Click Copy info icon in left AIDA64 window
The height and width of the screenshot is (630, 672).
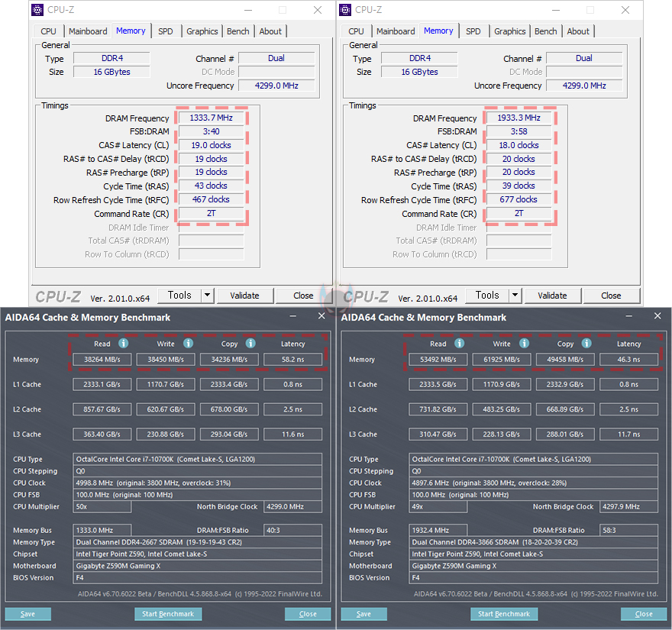pyautogui.click(x=250, y=344)
